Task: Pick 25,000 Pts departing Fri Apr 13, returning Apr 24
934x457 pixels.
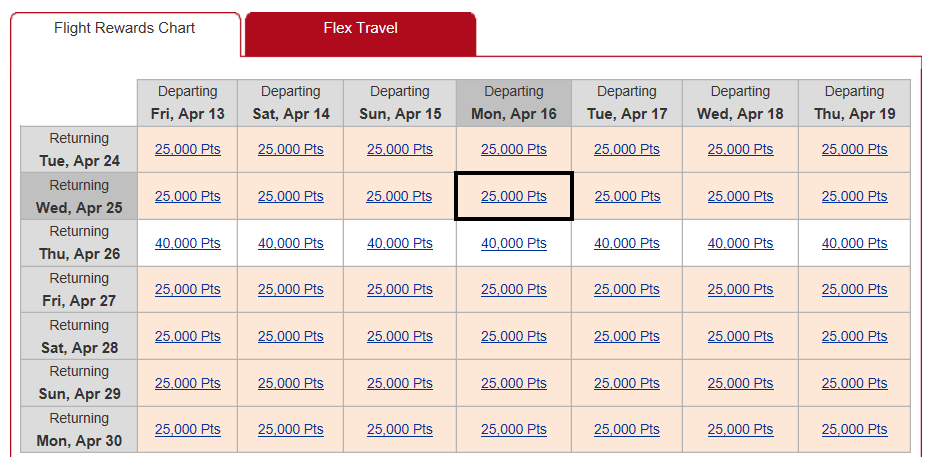Action: 188,150
